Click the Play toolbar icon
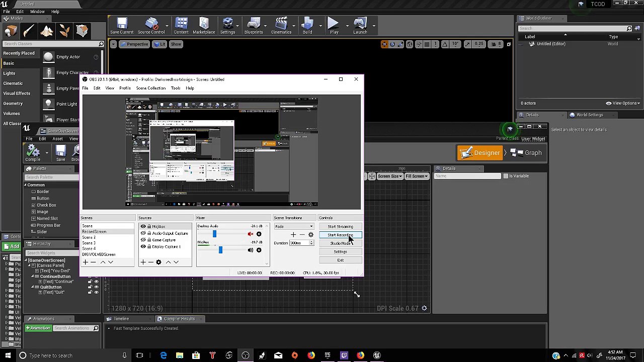This screenshot has width=644, height=362. point(334,26)
